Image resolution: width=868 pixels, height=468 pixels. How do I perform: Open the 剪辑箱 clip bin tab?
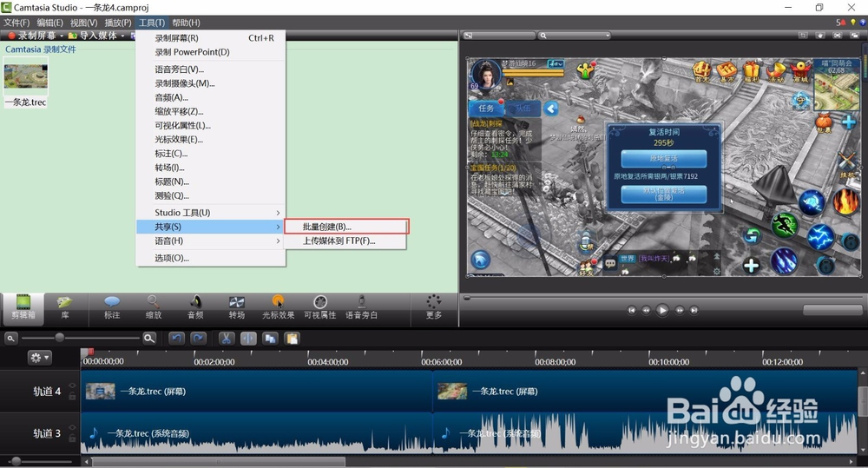pos(23,307)
